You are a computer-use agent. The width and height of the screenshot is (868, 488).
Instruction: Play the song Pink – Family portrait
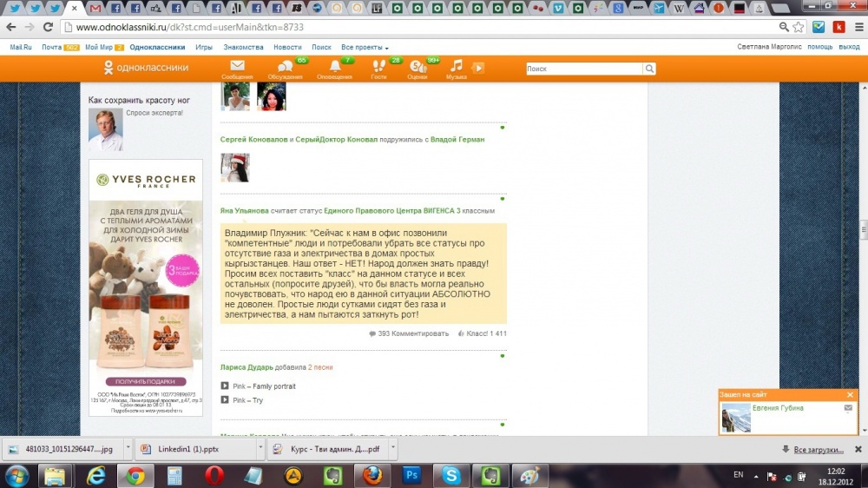tap(225, 386)
